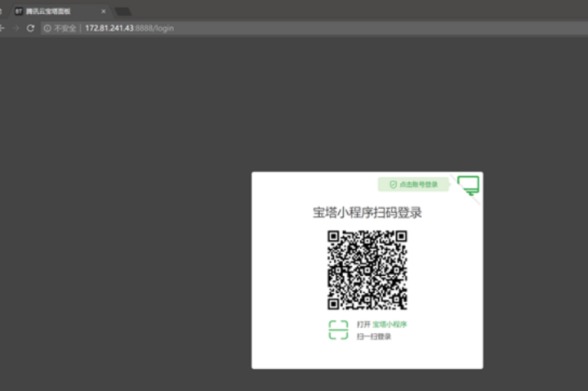This screenshot has height=391, width=588.
Task: Click the BT favicon on the tab
Action: click(19, 11)
